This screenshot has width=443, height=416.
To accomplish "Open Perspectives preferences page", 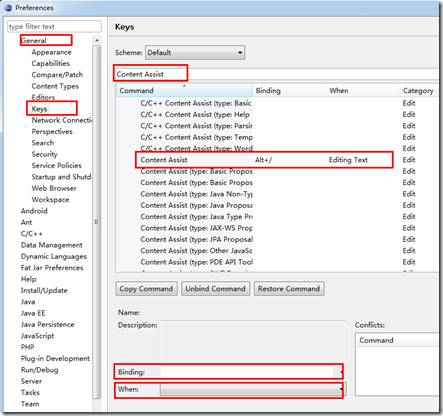I will (x=52, y=131).
